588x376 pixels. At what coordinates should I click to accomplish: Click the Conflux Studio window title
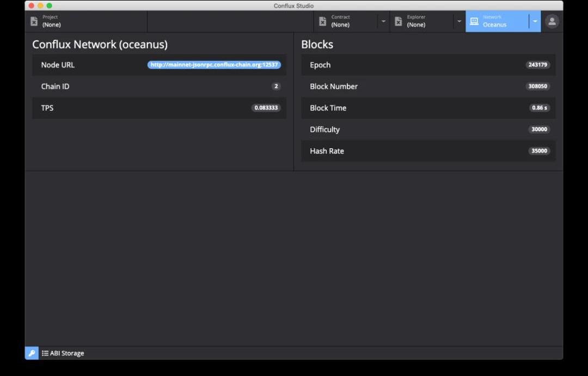click(293, 5)
